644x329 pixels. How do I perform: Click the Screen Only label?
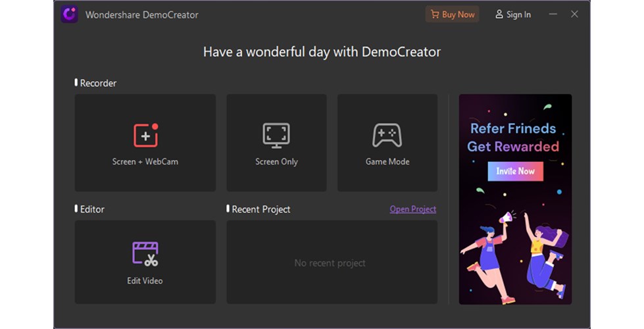(x=276, y=161)
